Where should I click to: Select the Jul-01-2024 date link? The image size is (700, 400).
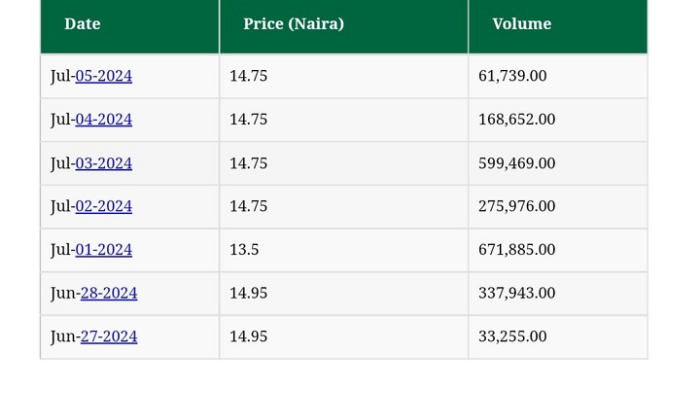[103, 250]
